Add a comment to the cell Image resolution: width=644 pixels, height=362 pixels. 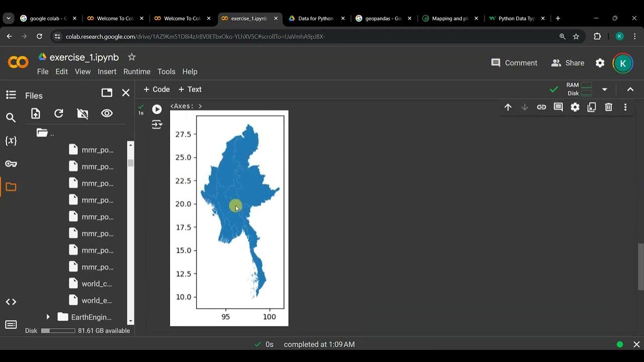[x=558, y=107]
